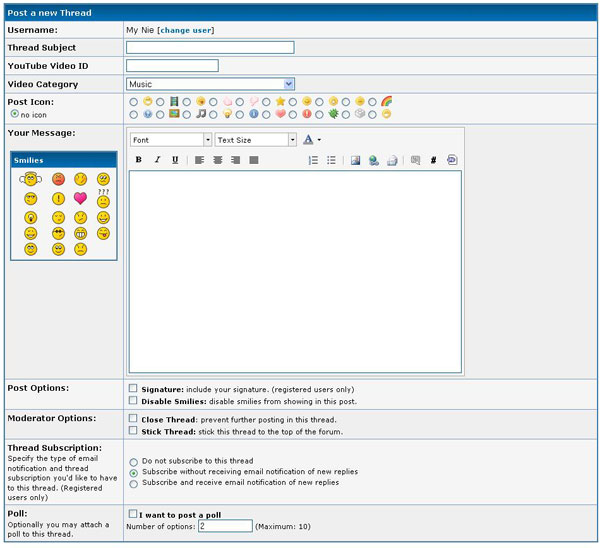This screenshot has height=548, width=600.
Task: Click the Thread Subject input field
Action: pyautogui.click(x=210, y=47)
